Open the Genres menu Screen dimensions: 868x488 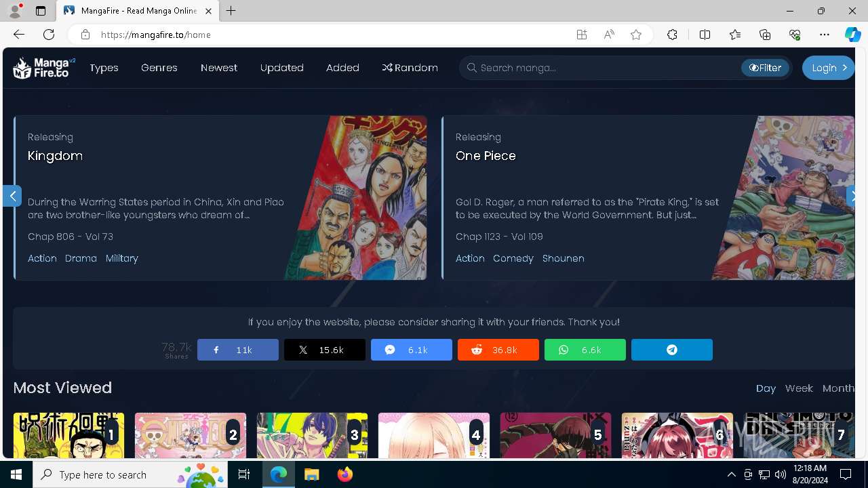(x=159, y=68)
